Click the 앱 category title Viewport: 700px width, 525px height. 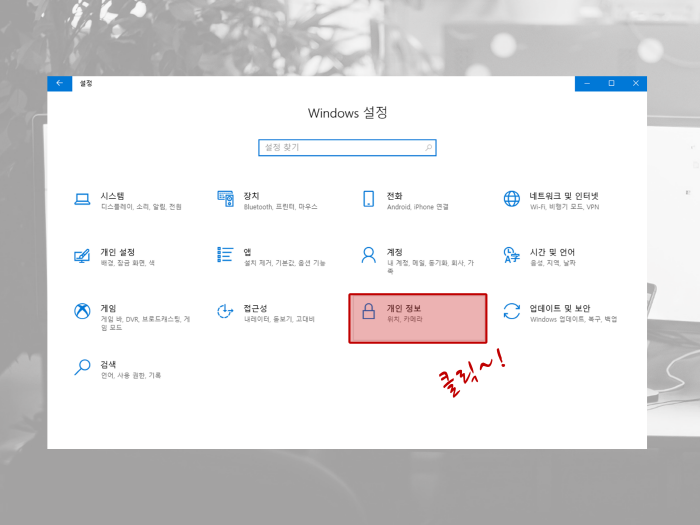[x=247, y=252]
